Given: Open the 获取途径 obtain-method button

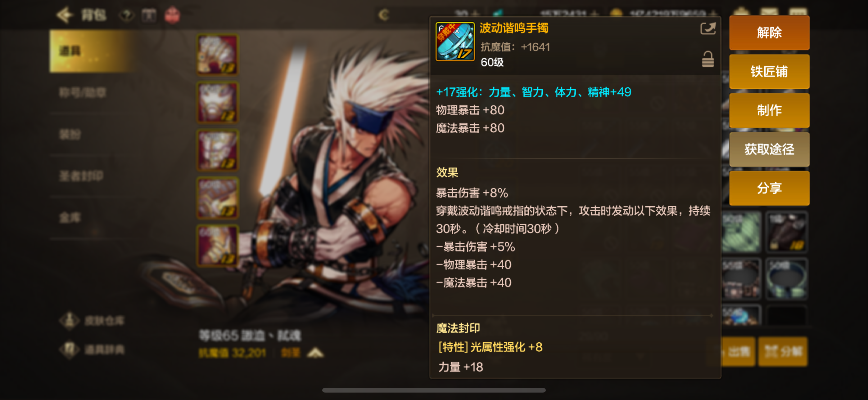Looking at the screenshot, I should [769, 149].
